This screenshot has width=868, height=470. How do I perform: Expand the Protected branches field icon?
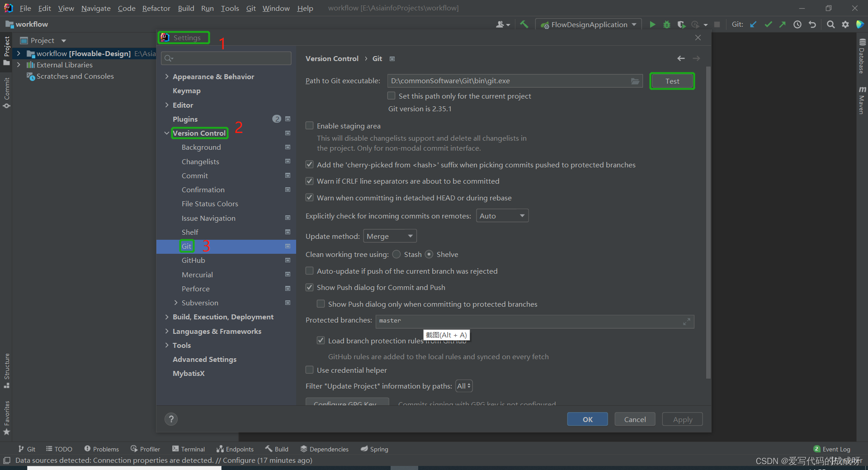pyautogui.click(x=686, y=322)
